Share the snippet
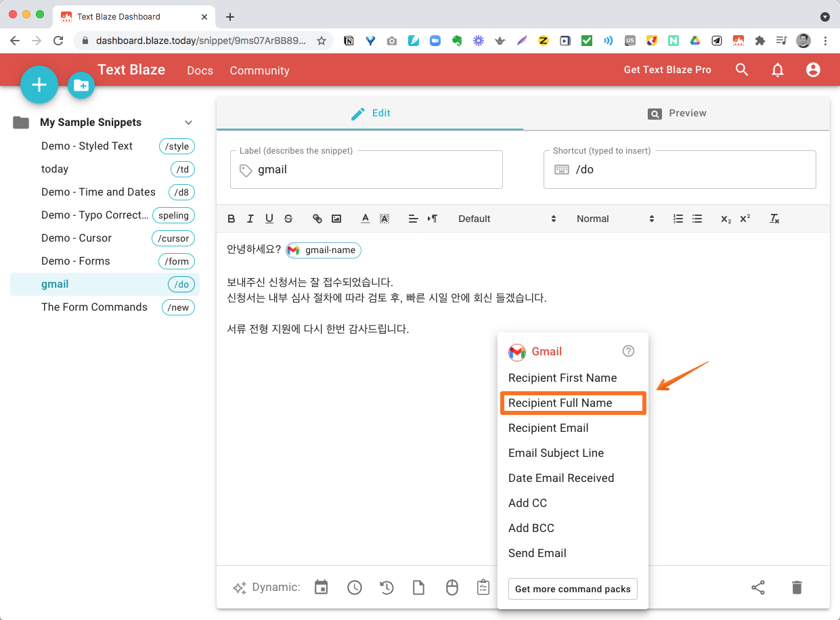This screenshot has height=620, width=840. pos(758,588)
